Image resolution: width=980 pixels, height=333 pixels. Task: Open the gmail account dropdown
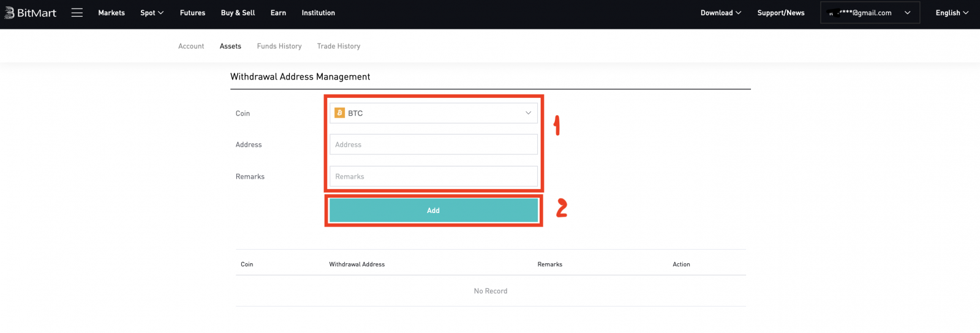pyautogui.click(x=870, y=13)
